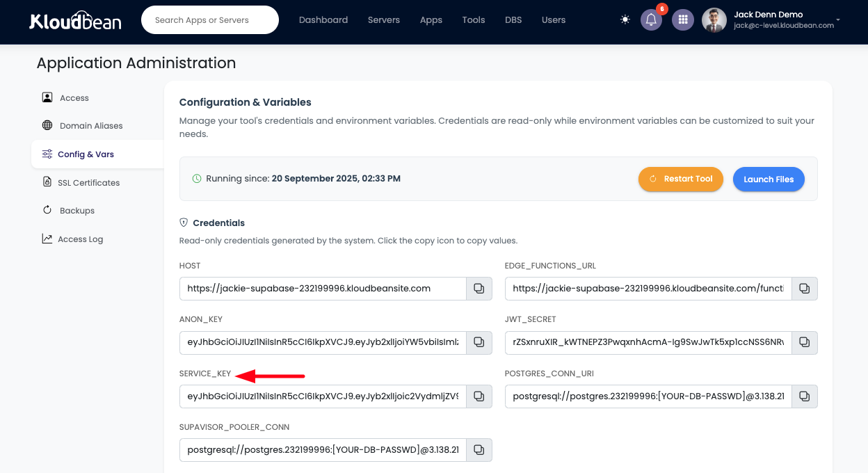
Task: Copy the JWT_SECRET value
Action: coord(804,342)
